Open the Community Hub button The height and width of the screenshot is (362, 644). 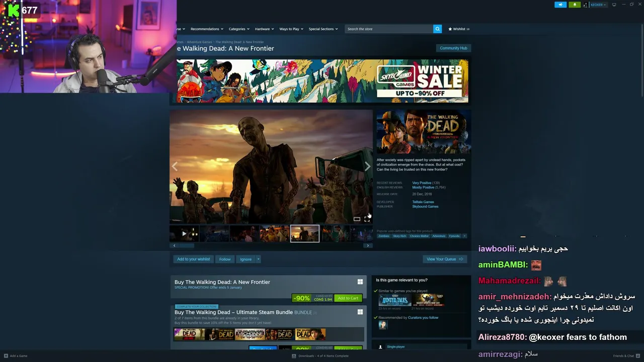[x=453, y=48]
